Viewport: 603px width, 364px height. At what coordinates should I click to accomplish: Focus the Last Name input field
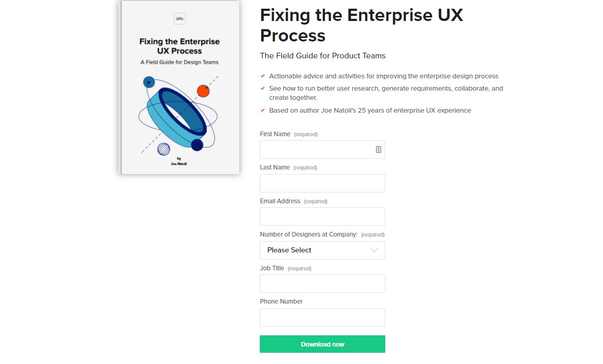tap(322, 183)
